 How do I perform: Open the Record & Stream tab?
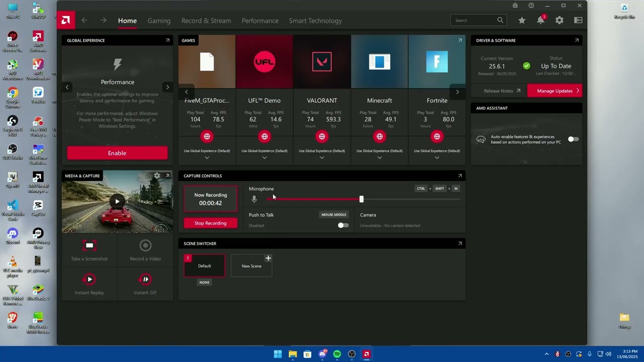coord(206,21)
